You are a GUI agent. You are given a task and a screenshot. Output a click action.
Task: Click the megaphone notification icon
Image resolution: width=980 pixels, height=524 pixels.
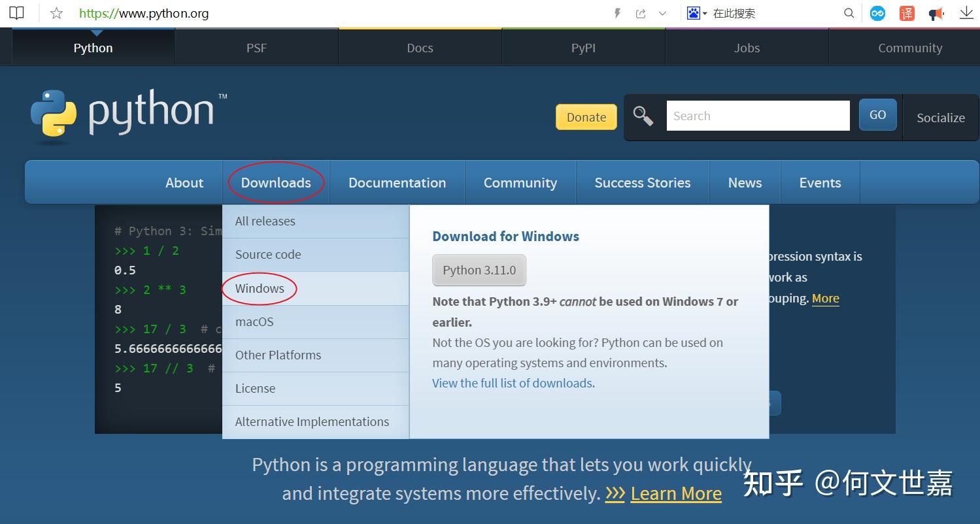pyautogui.click(x=936, y=12)
